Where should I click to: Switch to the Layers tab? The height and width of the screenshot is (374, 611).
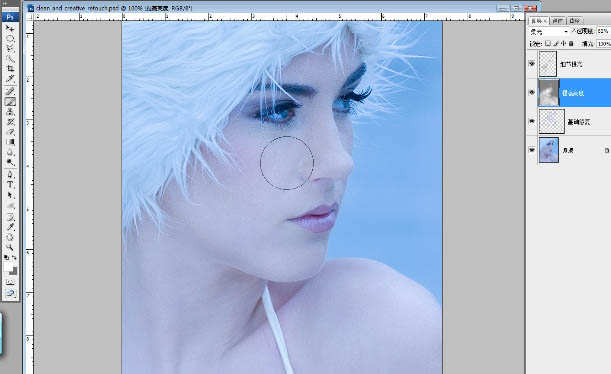539,21
